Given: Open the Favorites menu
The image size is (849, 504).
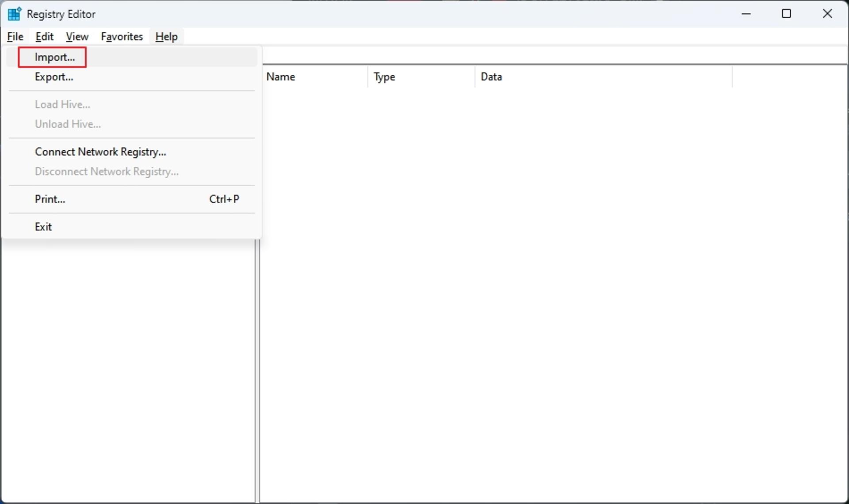Looking at the screenshot, I should click(122, 37).
